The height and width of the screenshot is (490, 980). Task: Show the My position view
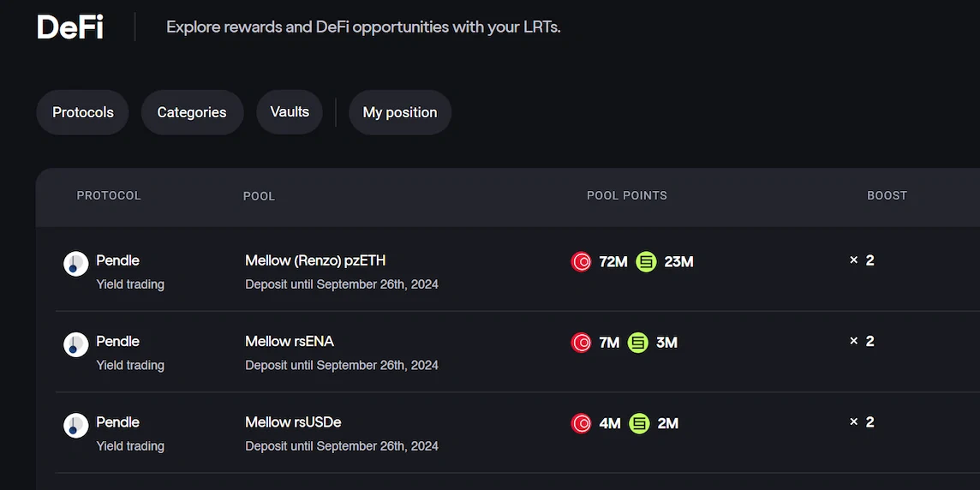tap(400, 112)
